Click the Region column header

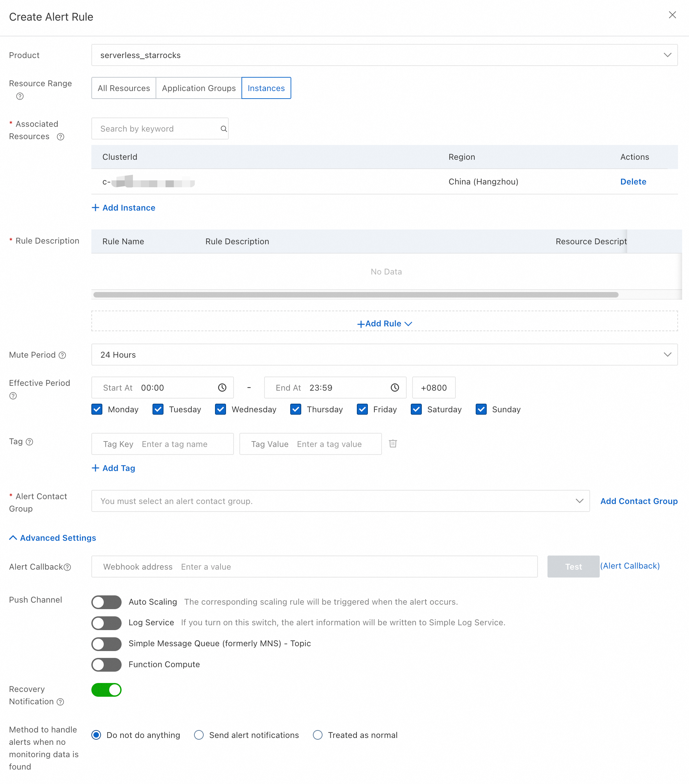(x=462, y=157)
